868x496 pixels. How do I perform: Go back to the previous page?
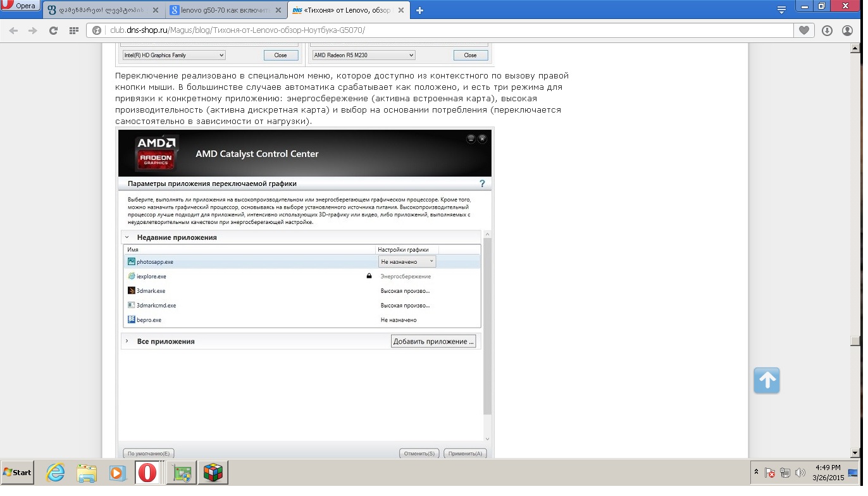[x=13, y=30]
